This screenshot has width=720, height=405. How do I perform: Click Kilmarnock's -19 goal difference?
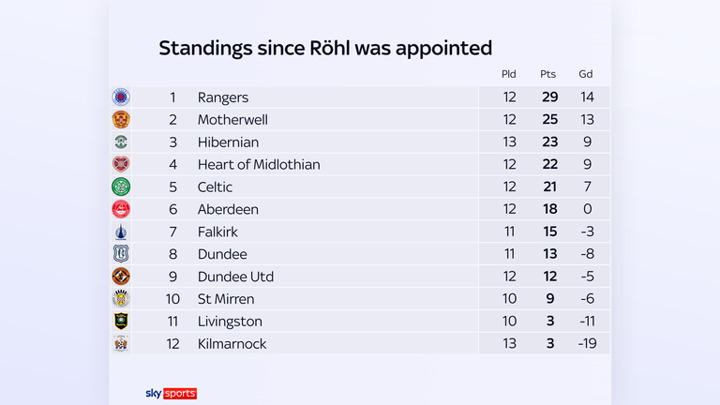click(x=586, y=344)
